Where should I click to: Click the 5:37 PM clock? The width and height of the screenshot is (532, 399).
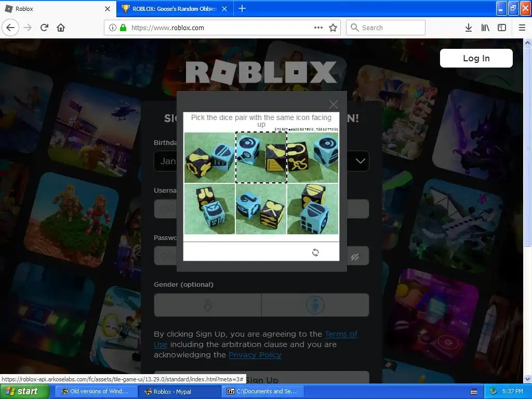(x=513, y=391)
